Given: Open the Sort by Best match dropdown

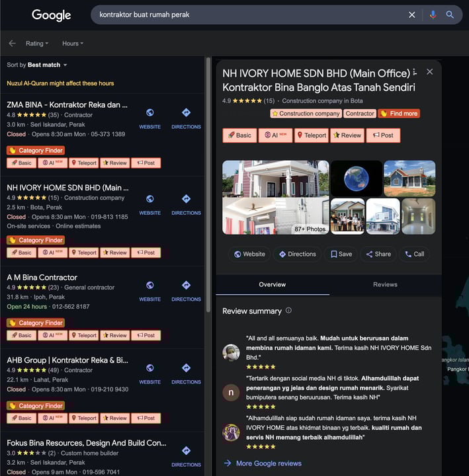Looking at the screenshot, I should pos(37,65).
